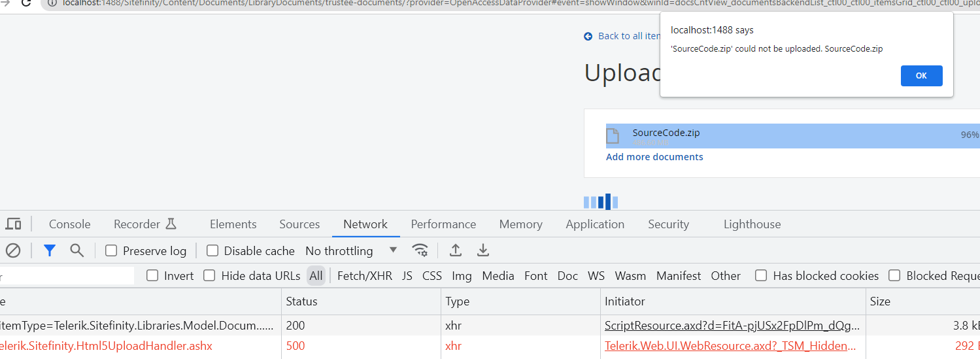The width and height of the screenshot is (980, 359).
Task: Switch to the Performance tab
Action: click(x=443, y=224)
